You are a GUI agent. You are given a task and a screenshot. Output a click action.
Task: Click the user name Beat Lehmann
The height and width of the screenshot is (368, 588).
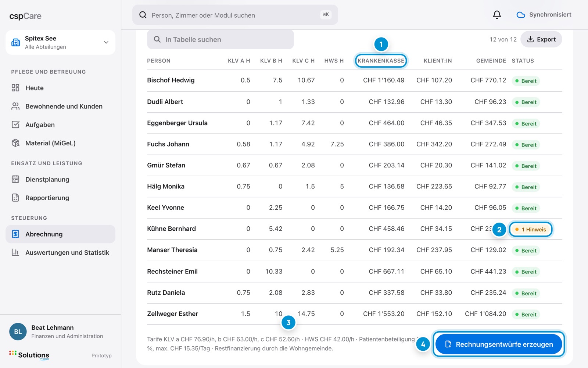point(52,328)
